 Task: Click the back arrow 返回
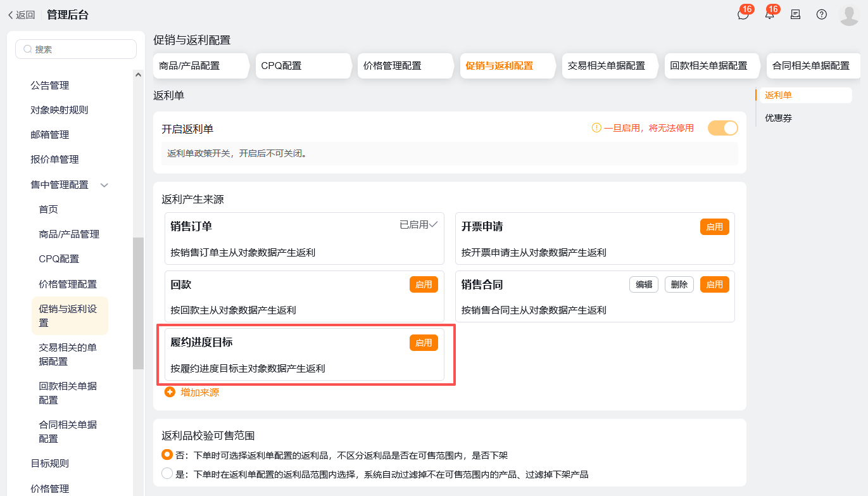click(22, 15)
